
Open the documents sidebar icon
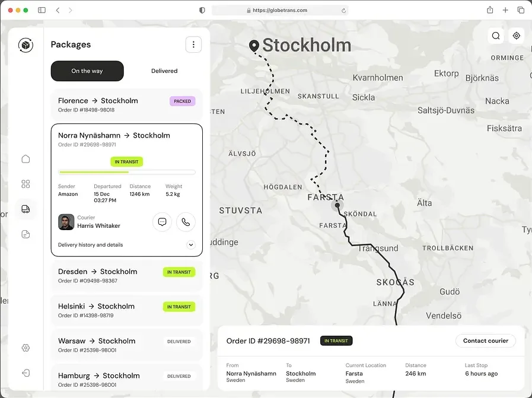(26, 234)
